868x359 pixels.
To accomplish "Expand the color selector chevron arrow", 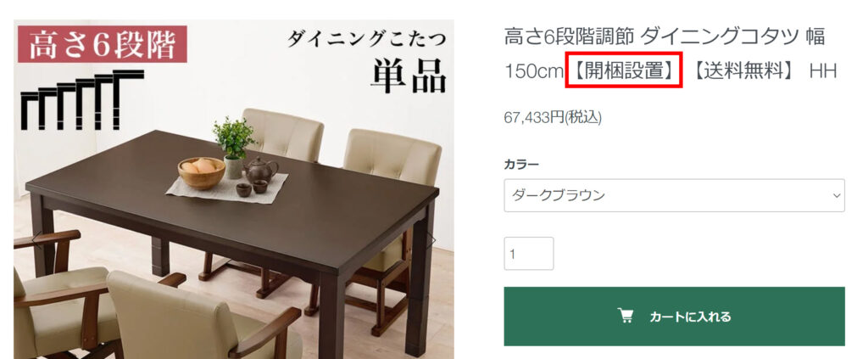I will pos(837,195).
